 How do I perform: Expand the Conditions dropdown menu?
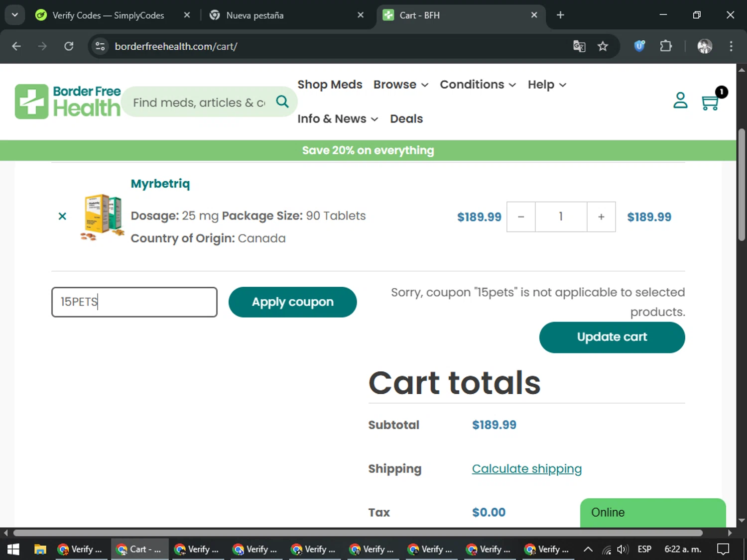478,85
